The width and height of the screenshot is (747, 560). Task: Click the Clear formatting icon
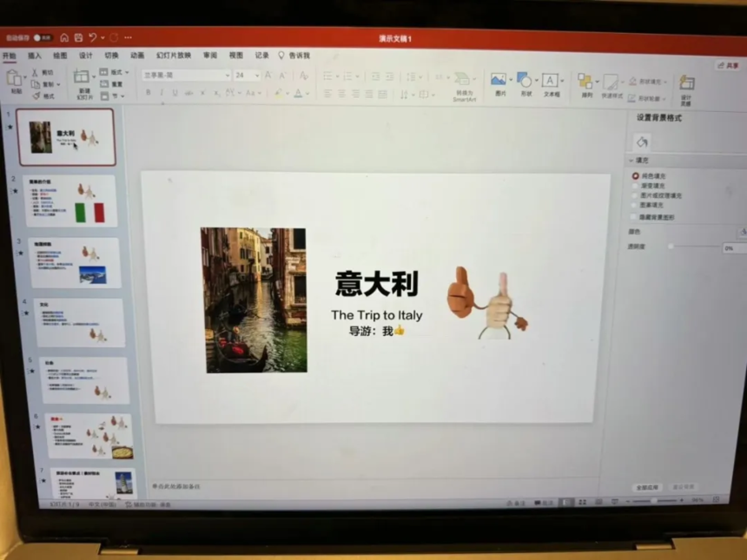click(x=303, y=76)
